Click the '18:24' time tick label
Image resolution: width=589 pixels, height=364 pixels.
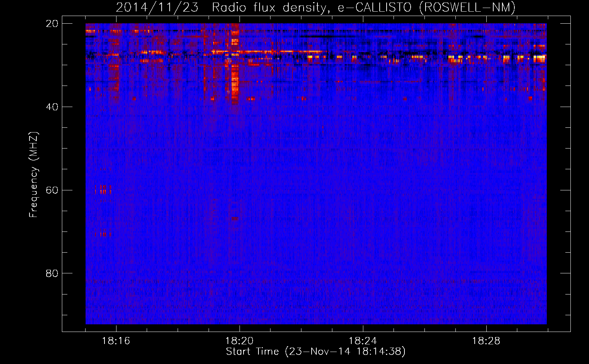tap(363, 341)
